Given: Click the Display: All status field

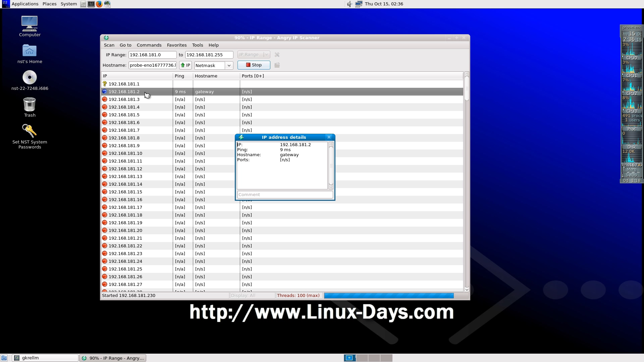Looking at the screenshot, I should click(253, 296).
